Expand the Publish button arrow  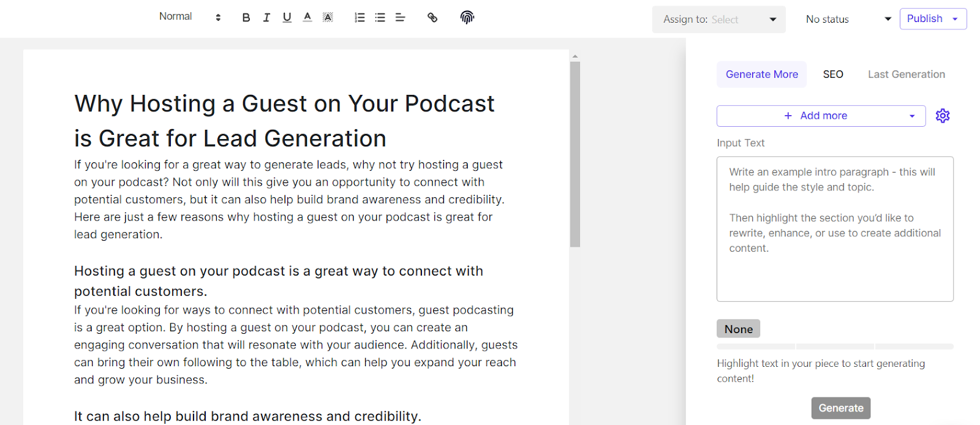coord(955,19)
